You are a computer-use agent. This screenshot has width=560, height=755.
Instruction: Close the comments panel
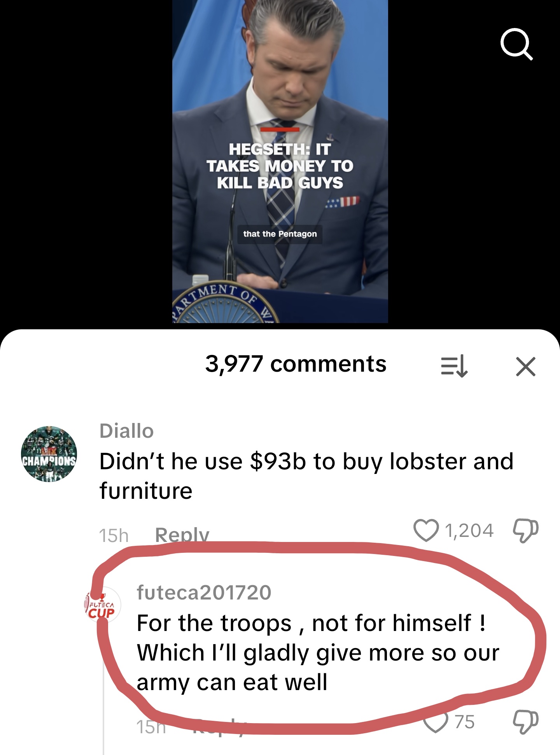tap(526, 366)
